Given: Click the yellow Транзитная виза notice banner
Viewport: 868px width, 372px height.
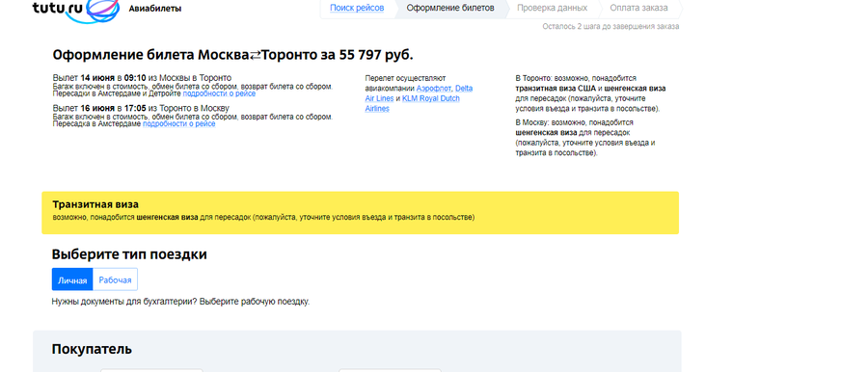Looking at the screenshot, I should (x=361, y=213).
